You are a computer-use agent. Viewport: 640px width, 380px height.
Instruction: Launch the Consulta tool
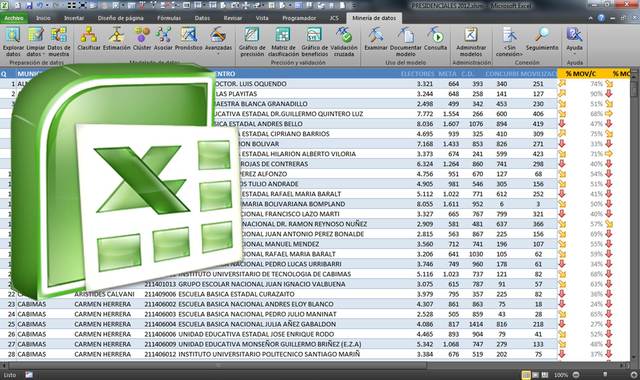tap(436, 39)
